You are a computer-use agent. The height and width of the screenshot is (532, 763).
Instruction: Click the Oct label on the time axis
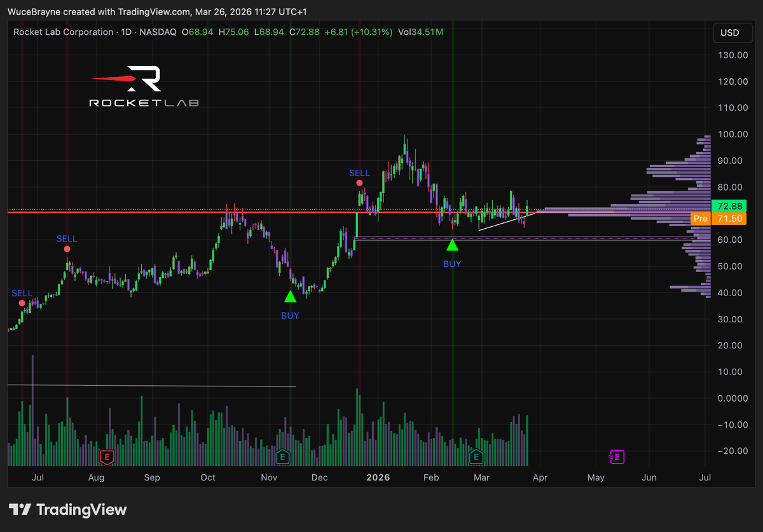point(208,477)
